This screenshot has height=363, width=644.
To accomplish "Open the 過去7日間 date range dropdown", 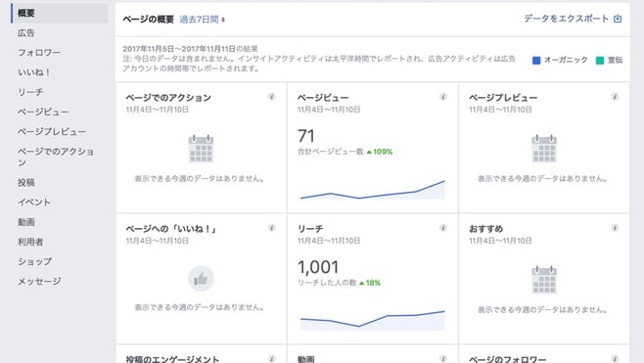I will 202,20.
